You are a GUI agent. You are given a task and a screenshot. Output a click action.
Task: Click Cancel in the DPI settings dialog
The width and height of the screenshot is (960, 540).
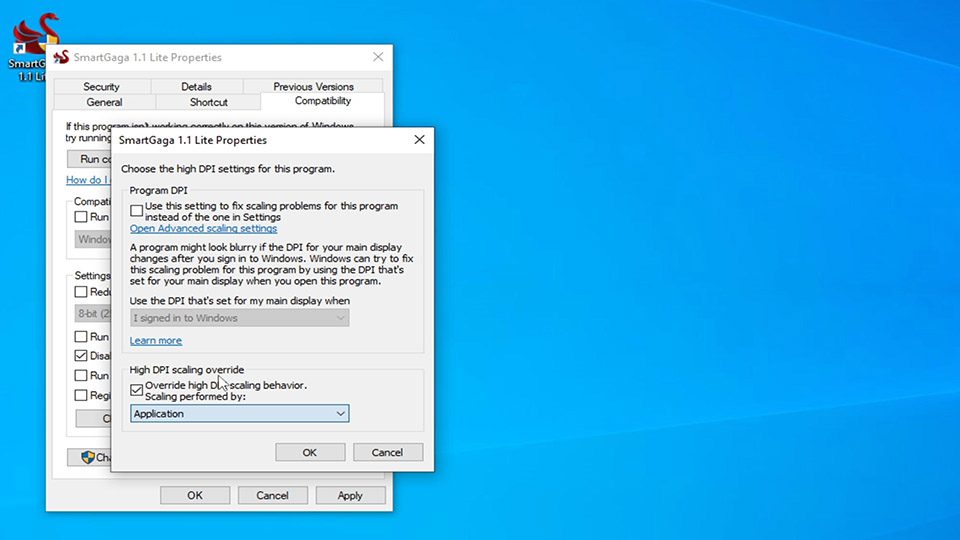(x=388, y=452)
